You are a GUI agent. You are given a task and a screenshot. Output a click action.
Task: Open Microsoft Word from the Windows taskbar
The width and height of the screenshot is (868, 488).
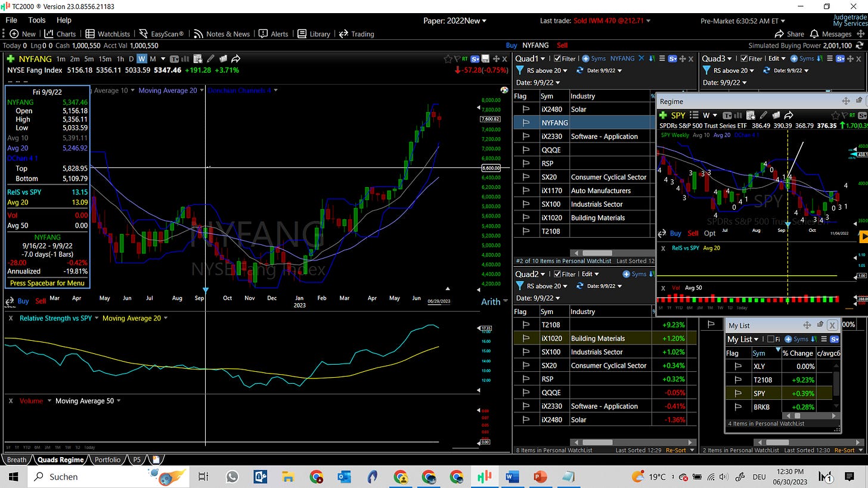pyautogui.click(x=512, y=477)
